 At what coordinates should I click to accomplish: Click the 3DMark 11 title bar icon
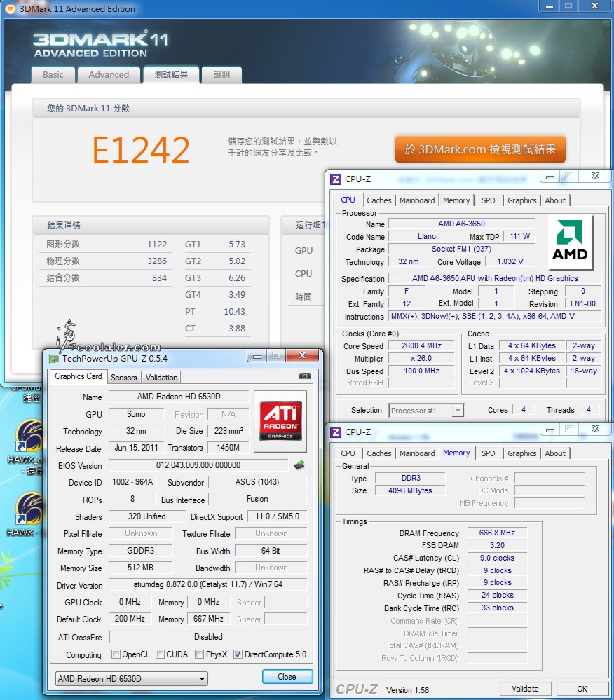9,8
